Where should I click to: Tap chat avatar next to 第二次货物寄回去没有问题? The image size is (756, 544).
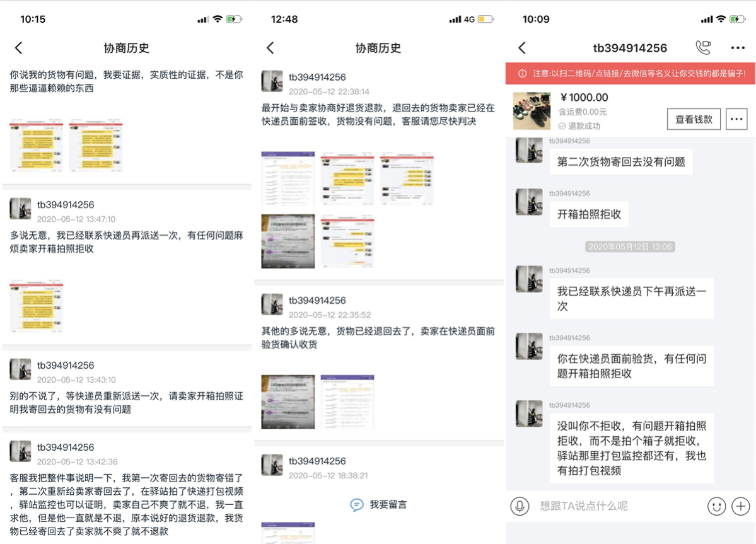tap(529, 150)
